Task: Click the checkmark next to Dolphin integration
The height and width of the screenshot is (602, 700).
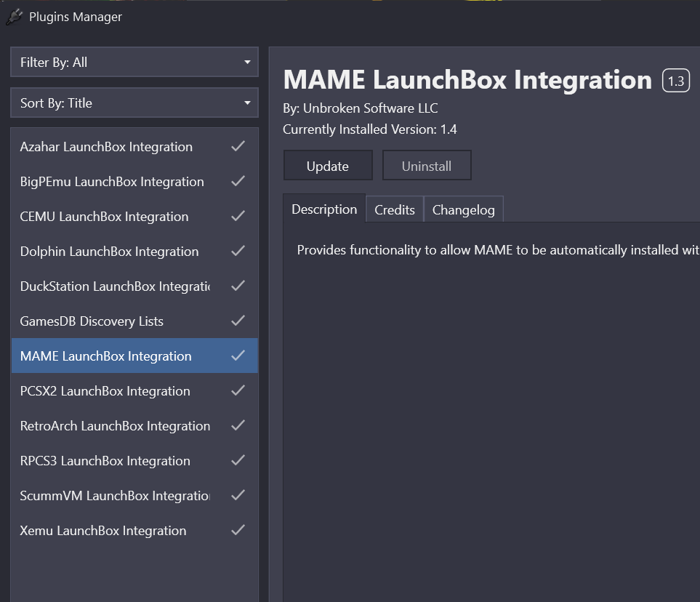Action: pos(238,251)
